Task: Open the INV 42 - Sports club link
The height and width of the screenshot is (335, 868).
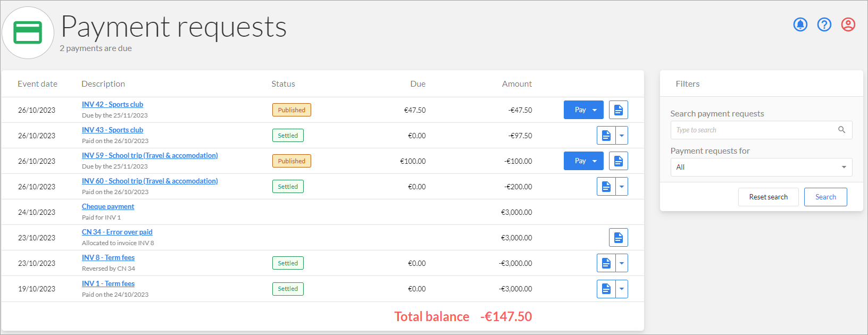Action: click(112, 104)
